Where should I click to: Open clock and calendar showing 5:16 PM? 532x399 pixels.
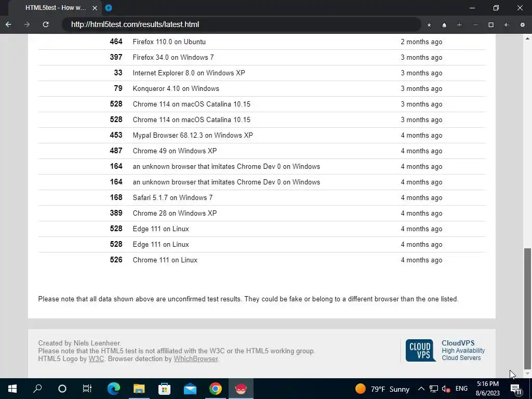click(x=487, y=389)
